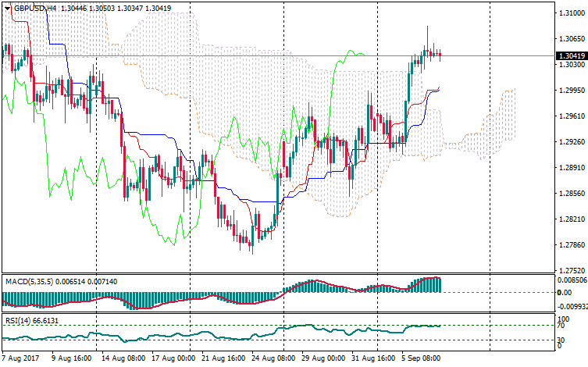Viewport: 588px width, 367px height.
Task: Select the RSI(14) indicator label
Action: 17,321
